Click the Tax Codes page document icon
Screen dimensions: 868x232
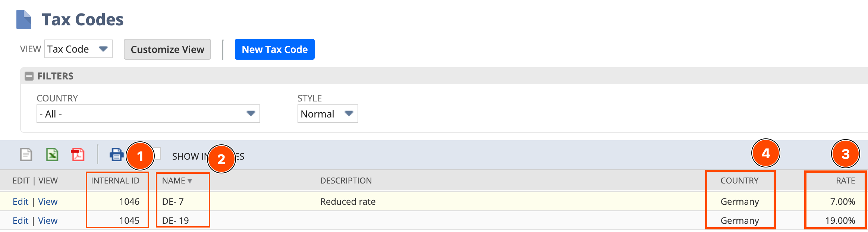tap(24, 19)
